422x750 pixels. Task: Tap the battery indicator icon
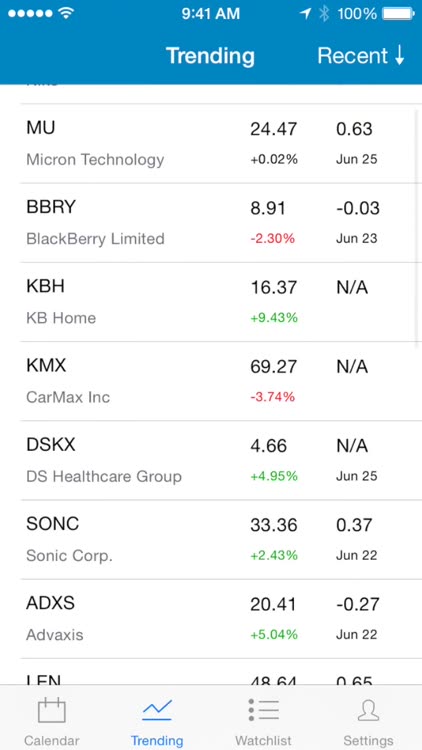pyautogui.click(x=399, y=13)
